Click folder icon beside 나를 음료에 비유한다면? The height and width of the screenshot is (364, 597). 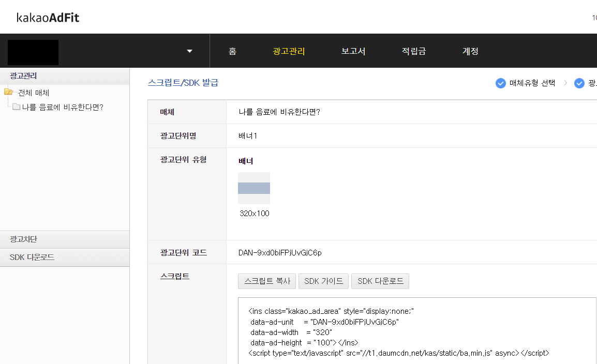click(17, 107)
